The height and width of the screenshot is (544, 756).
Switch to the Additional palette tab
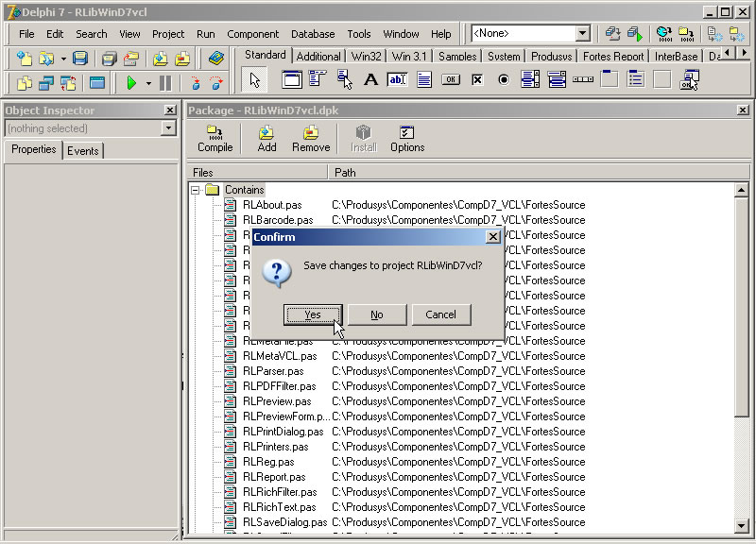click(x=318, y=57)
